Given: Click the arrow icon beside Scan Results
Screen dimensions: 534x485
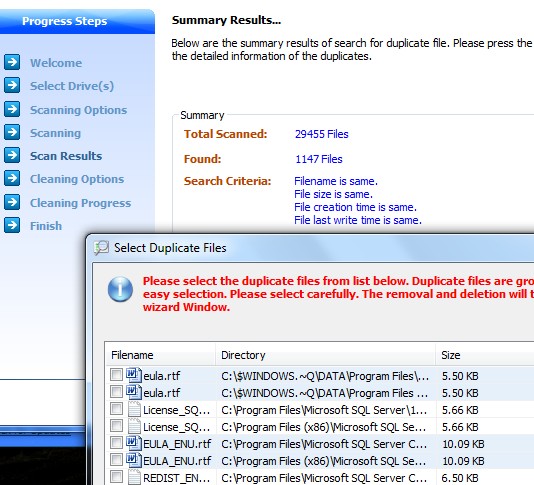Looking at the screenshot, I should (12, 155).
